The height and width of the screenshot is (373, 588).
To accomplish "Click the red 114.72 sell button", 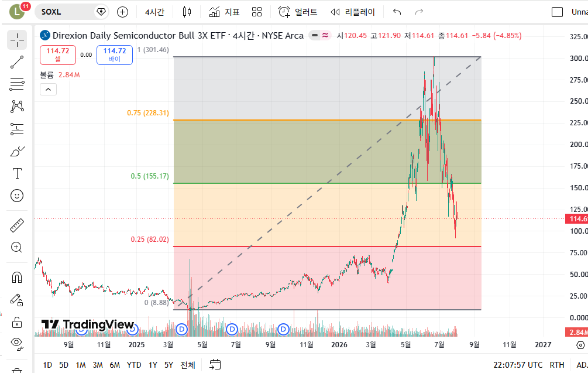I will coord(58,55).
